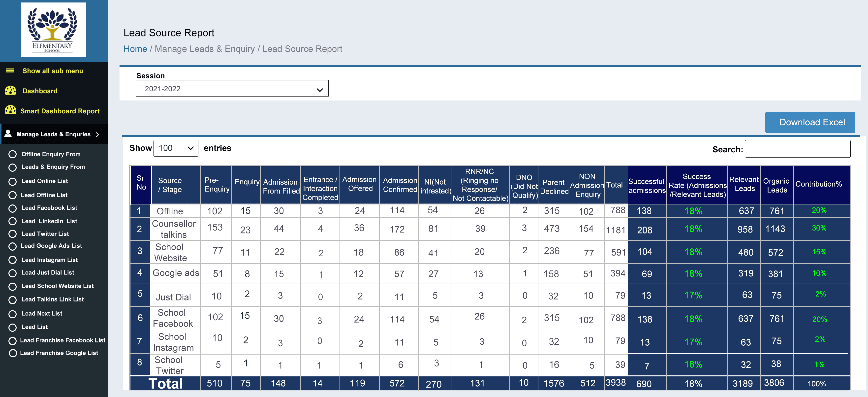Select Lead Offline List radio circle
The height and width of the screenshot is (397, 868).
pos(12,195)
